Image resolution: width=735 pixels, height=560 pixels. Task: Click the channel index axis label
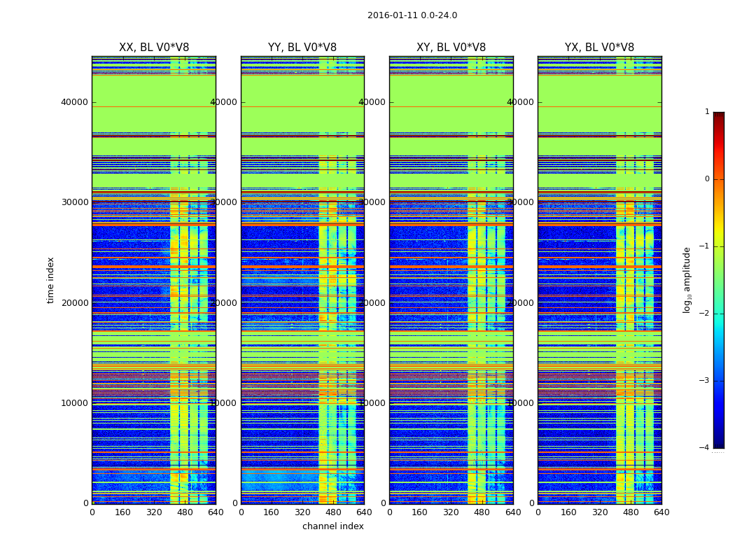[x=332, y=526]
